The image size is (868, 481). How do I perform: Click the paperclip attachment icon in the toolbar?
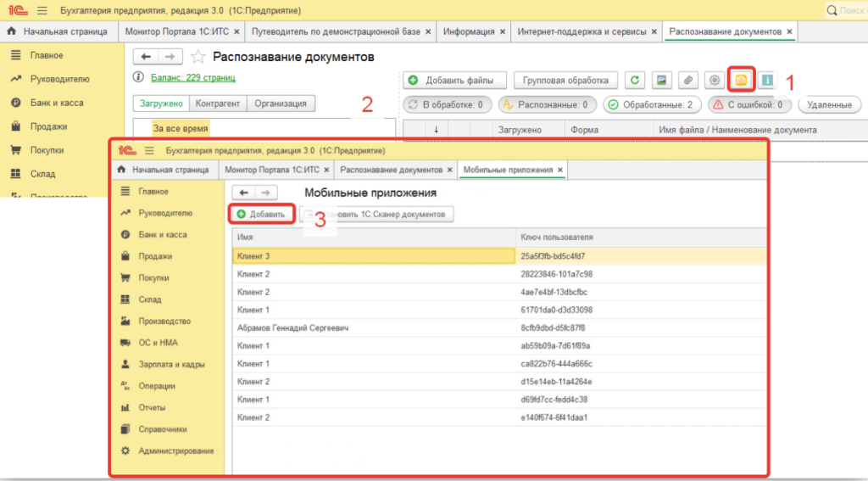click(x=688, y=81)
